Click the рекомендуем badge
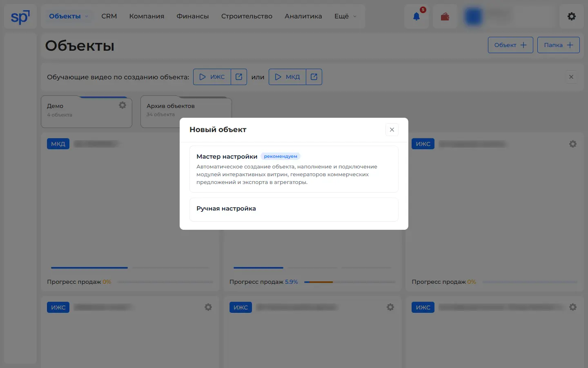The image size is (588, 368). 281,156
